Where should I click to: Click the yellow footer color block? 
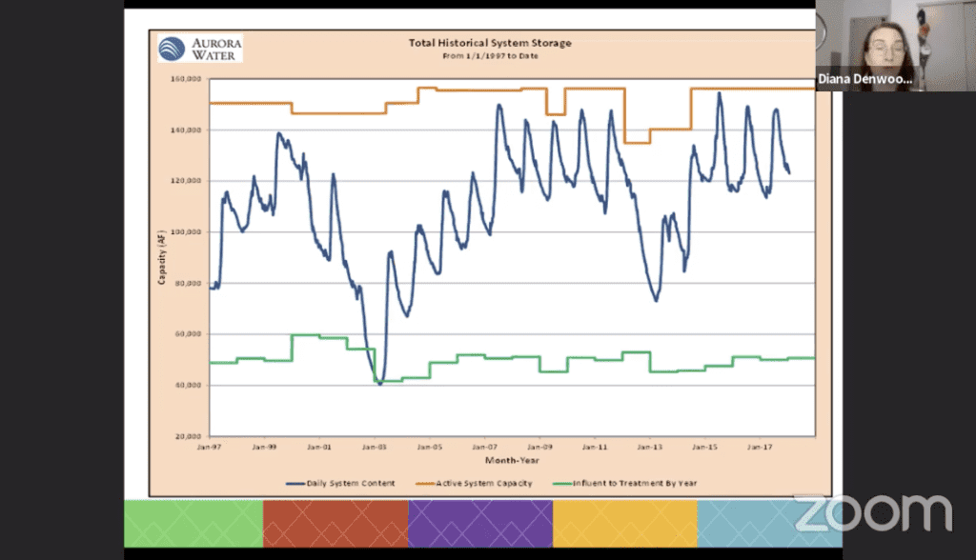(x=624, y=523)
